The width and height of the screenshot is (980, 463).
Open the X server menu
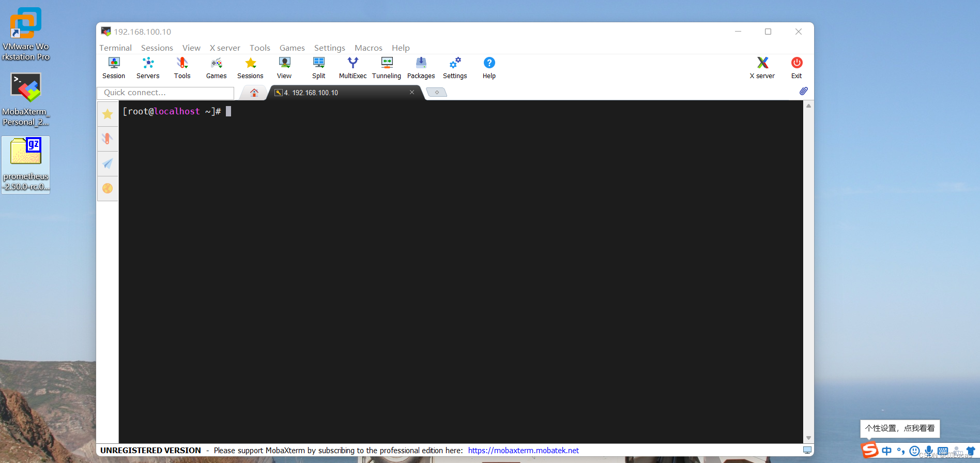click(225, 48)
